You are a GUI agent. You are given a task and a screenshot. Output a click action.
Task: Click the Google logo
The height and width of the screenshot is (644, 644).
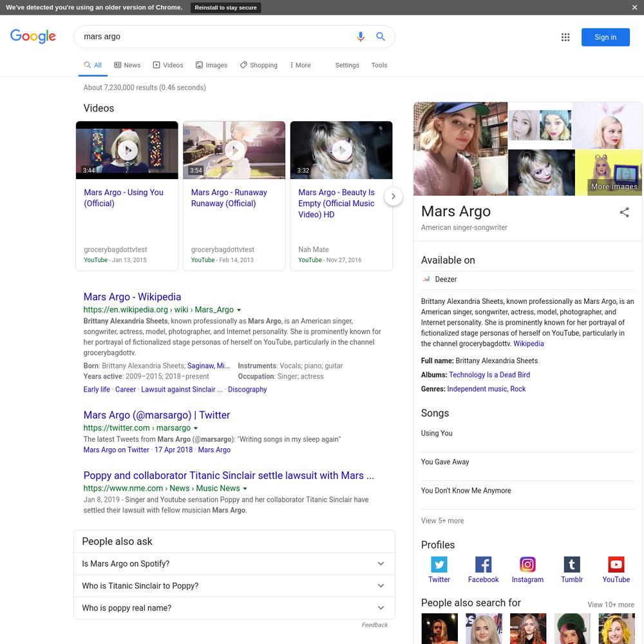tap(33, 36)
